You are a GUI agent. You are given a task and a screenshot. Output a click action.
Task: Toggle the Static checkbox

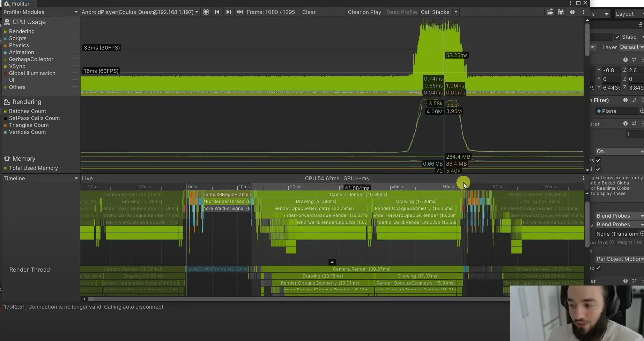pyautogui.click(x=617, y=37)
